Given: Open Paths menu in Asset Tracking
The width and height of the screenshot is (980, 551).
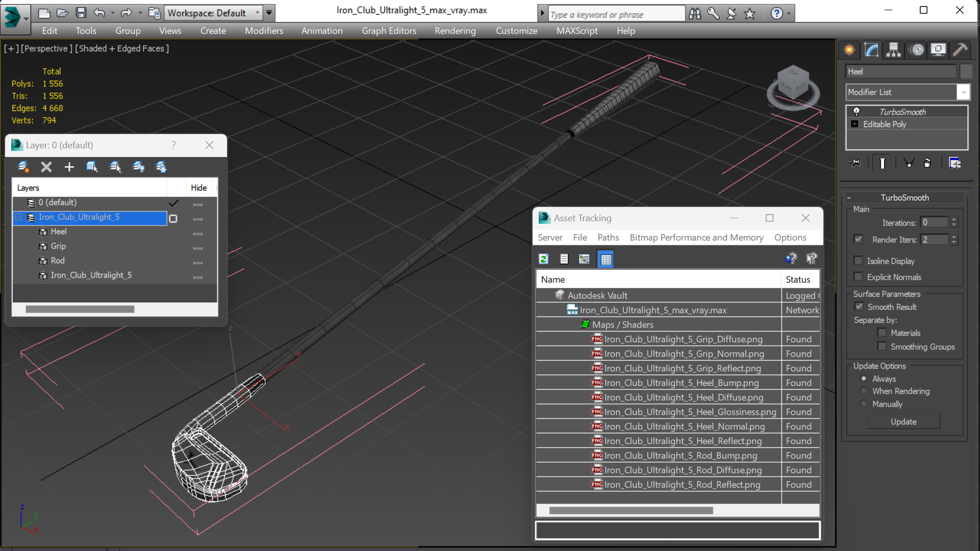Looking at the screenshot, I should [608, 238].
